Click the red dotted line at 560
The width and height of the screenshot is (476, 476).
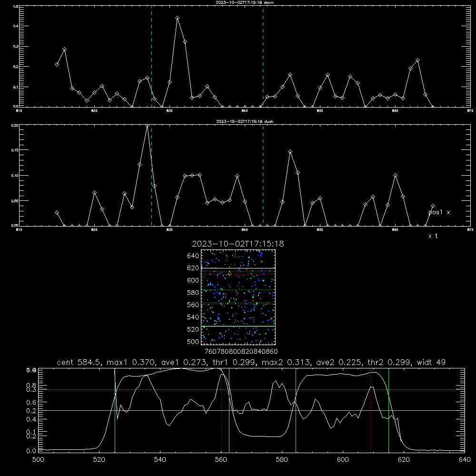point(221,410)
